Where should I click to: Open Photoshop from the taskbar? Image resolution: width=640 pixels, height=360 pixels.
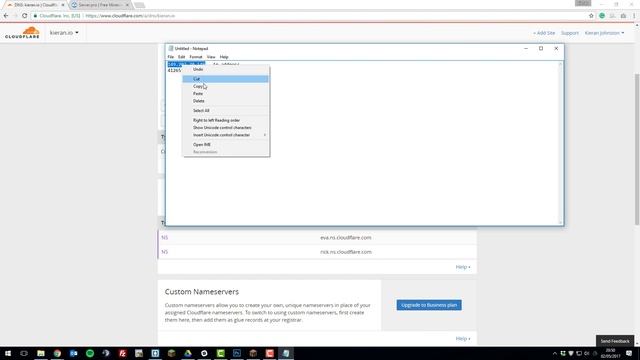point(237,353)
